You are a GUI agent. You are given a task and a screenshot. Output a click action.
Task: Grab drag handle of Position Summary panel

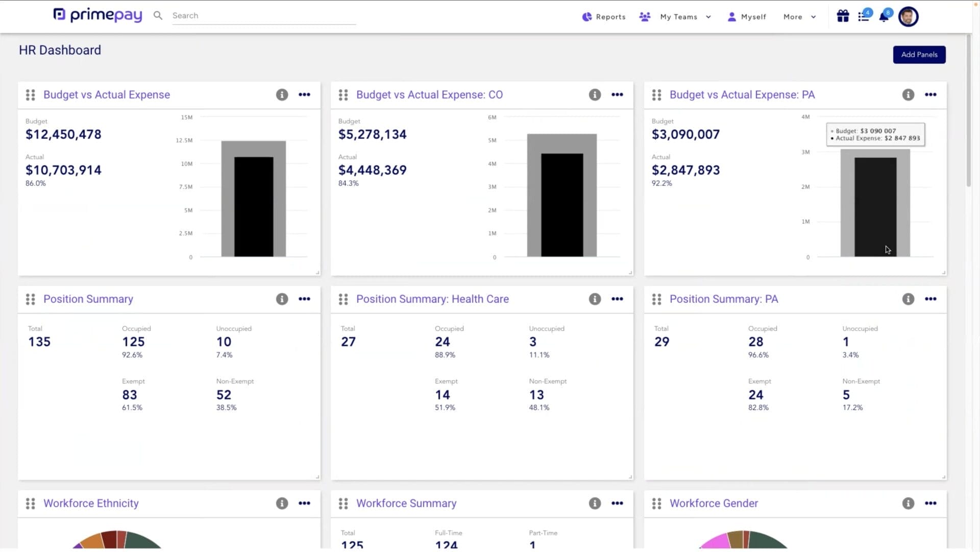click(x=31, y=299)
